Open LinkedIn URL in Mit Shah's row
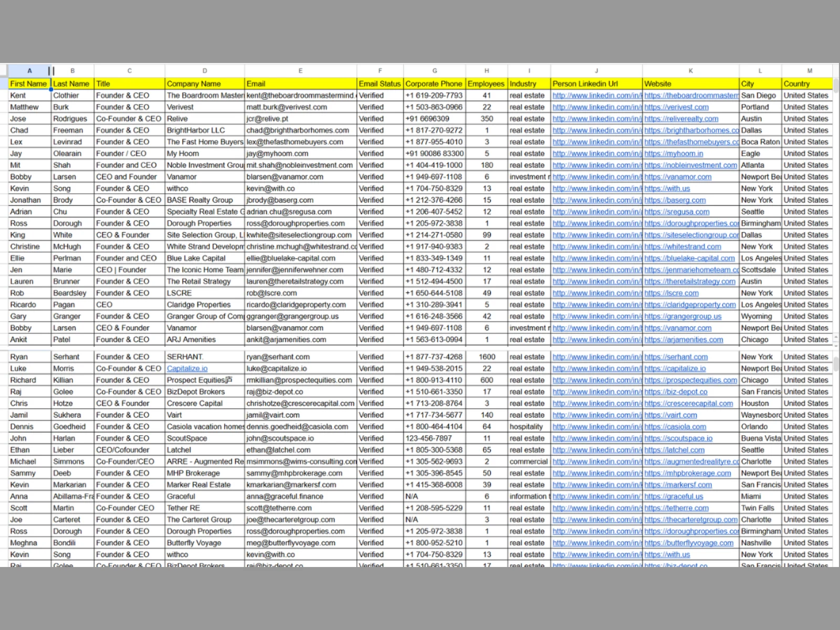 (597, 165)
